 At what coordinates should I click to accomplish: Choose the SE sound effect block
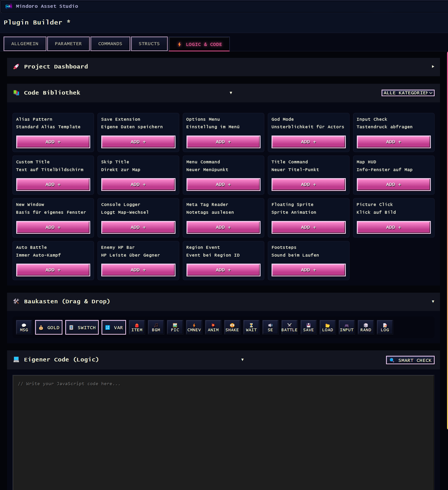pyautogui.click(x=270, y=327)
